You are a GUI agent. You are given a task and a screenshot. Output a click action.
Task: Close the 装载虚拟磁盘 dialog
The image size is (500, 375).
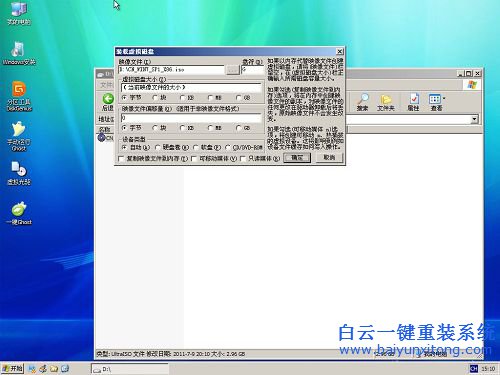(339, 51)
